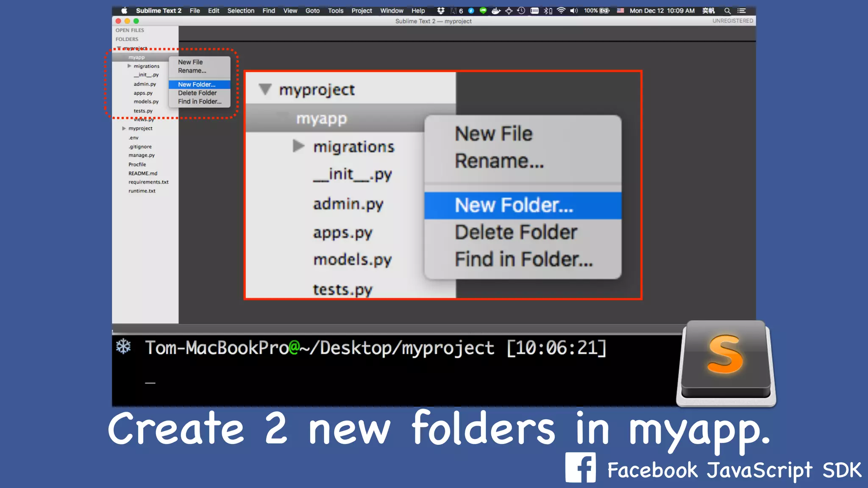This screenshot has height=488, width=868.
Task: Open the US flag input menu
Action: point(620,11)
